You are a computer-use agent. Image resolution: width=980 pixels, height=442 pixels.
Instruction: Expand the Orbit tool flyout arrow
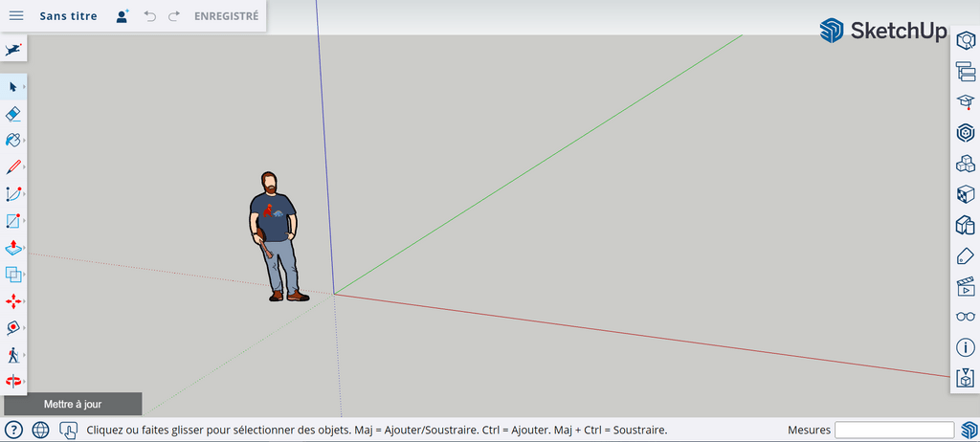(x=24, y=381)
